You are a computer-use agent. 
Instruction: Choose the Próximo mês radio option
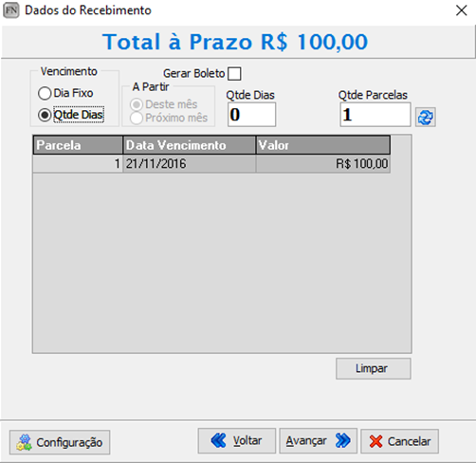click(137, 118)
